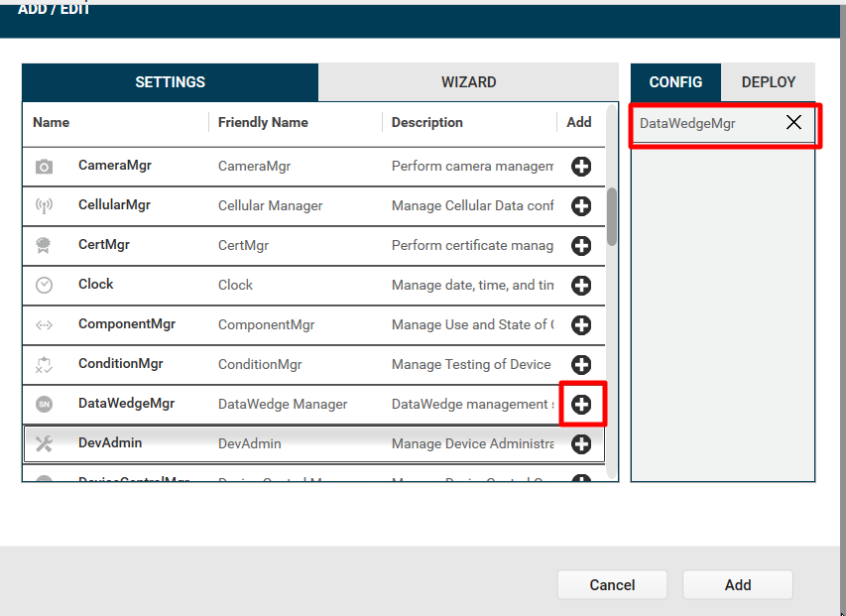Click 'Perform certificate manag' description

point(473,245)
